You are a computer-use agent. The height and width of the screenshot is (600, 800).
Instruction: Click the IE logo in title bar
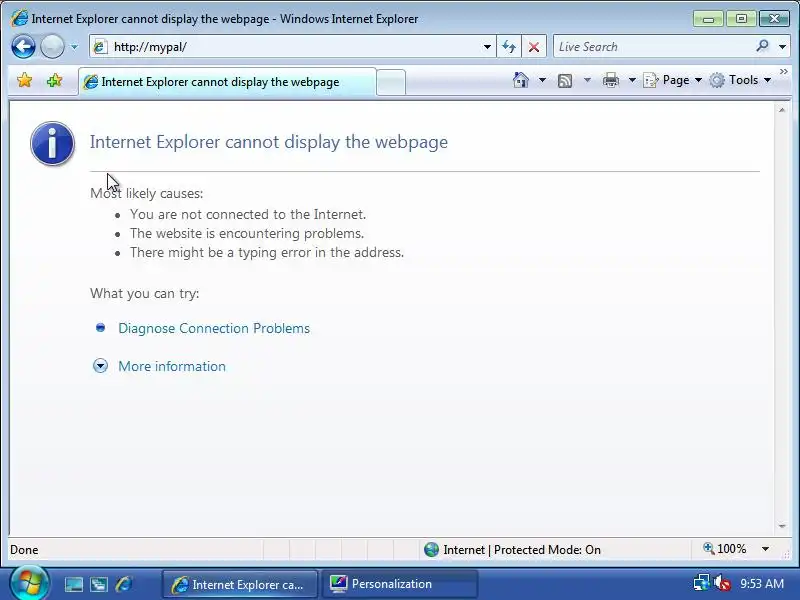pyautogui.click(x=19, y=19)
